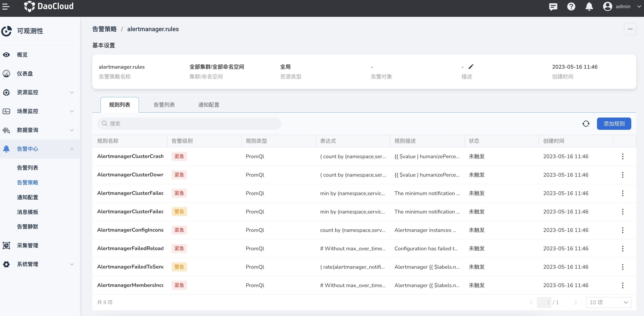The height and width of the screenshot is (316, 644).
Task: Click 警告 badge in AlertmanagerFailedToSend row
Action: [179, 267]
